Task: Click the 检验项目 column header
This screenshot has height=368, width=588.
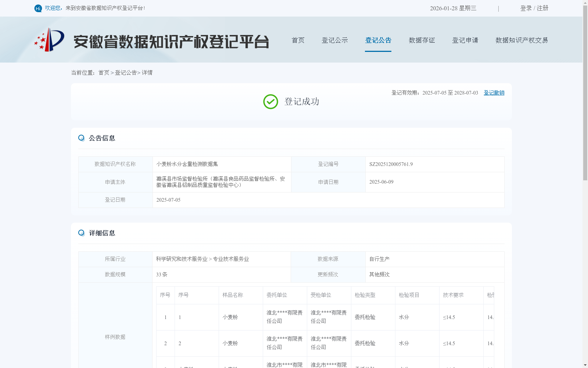Action: tap(409, 295)
